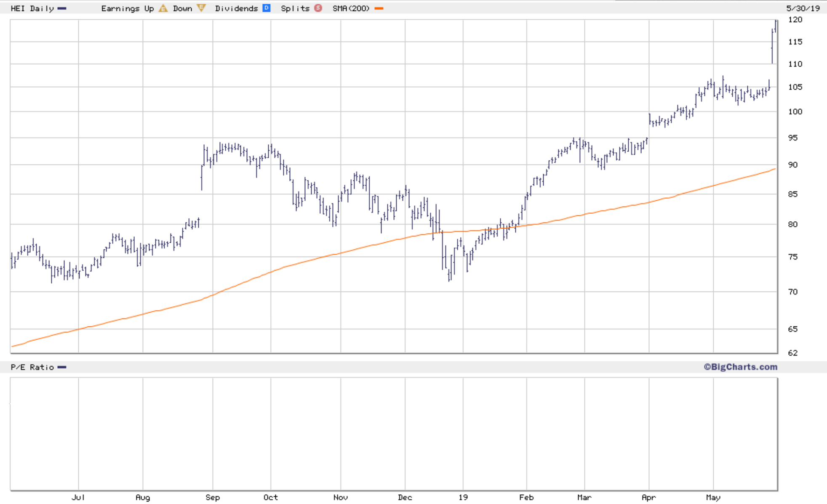The height and width of the screenshot is (504, 827).
Task: Click the Jul month axis label
Action: click(x=78, y=497)
